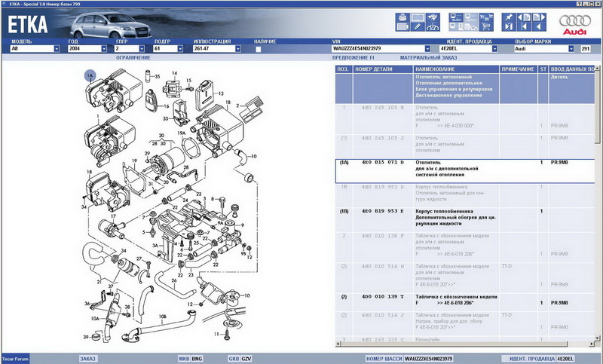The width and height of the screenshot is (603, 364).
Task: Click the pushpin icon
Action: [x=509, y=17]
